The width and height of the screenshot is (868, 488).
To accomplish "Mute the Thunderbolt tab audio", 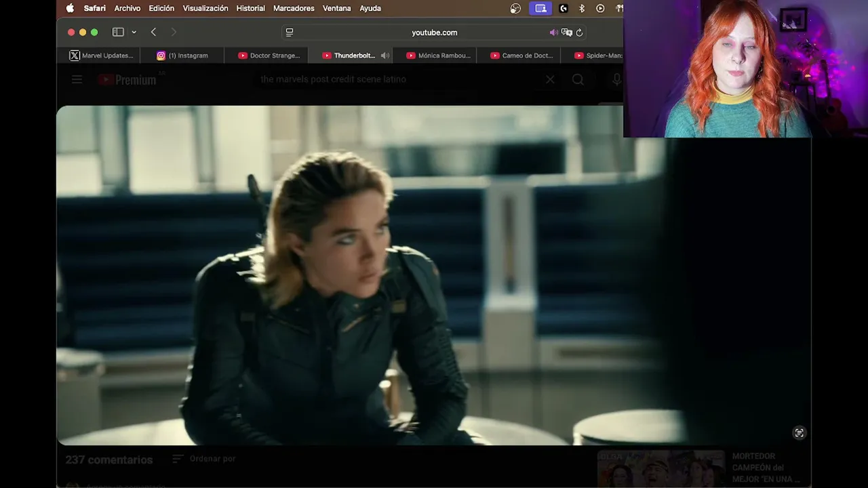I will (384, 56).
